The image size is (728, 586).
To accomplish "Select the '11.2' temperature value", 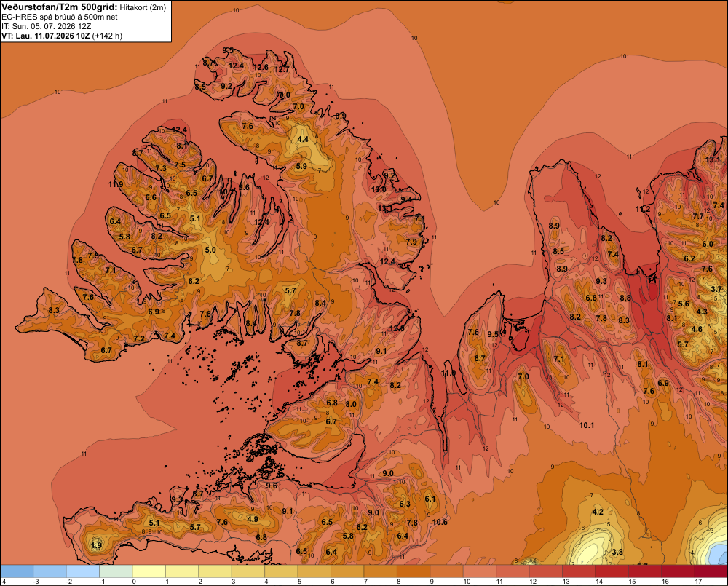I will pyautogui.click(x=643, y=210).
